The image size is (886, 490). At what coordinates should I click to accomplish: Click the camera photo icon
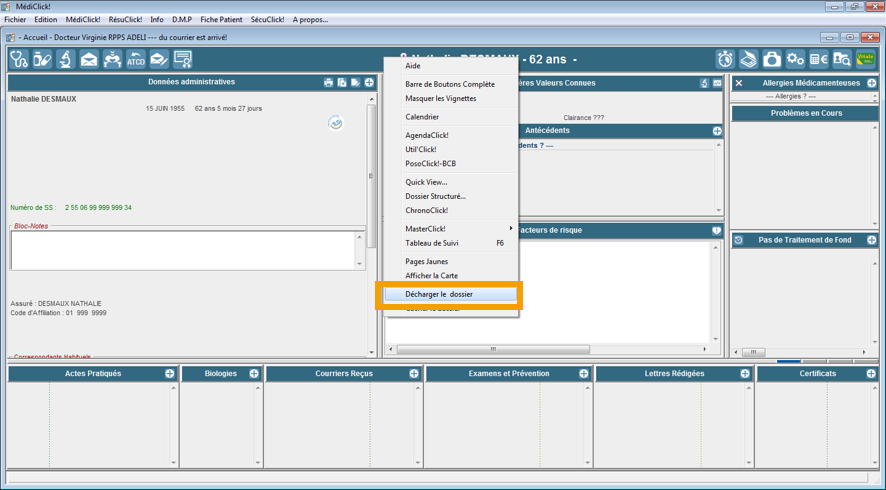pyautogui.click(x=772, y=60)
